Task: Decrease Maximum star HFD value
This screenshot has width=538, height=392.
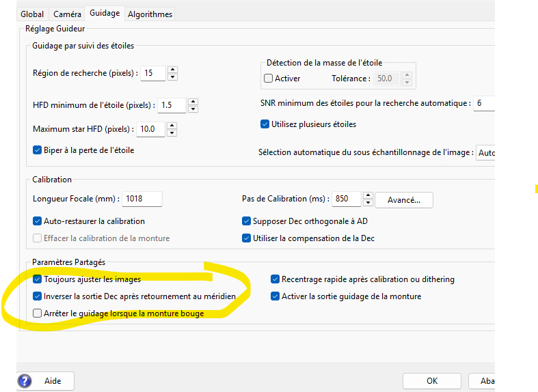Action: coord(172,132)
